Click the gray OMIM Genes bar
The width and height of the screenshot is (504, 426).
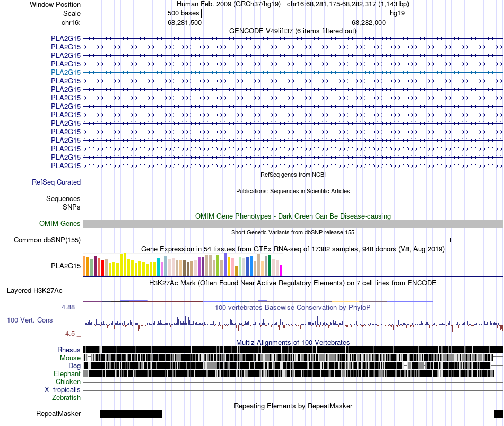click(x=293, y=224)
